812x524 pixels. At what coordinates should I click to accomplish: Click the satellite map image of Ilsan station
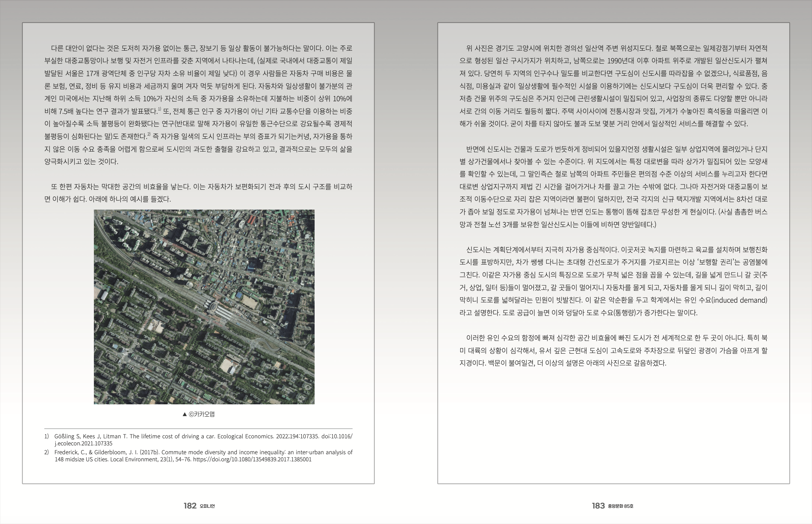[x=204, y=307]
